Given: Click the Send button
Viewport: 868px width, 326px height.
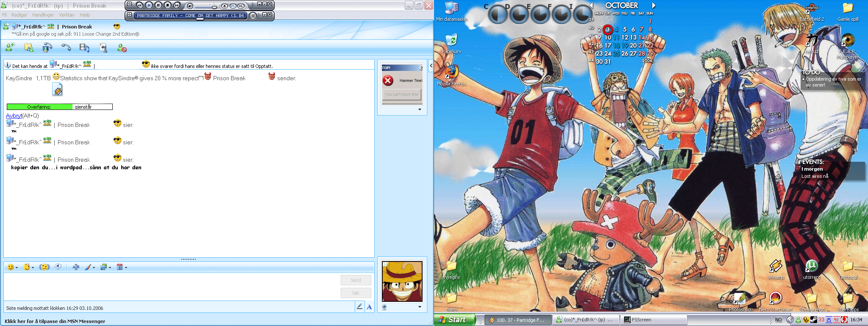Looking at the screenshot, I should (356, 280).
